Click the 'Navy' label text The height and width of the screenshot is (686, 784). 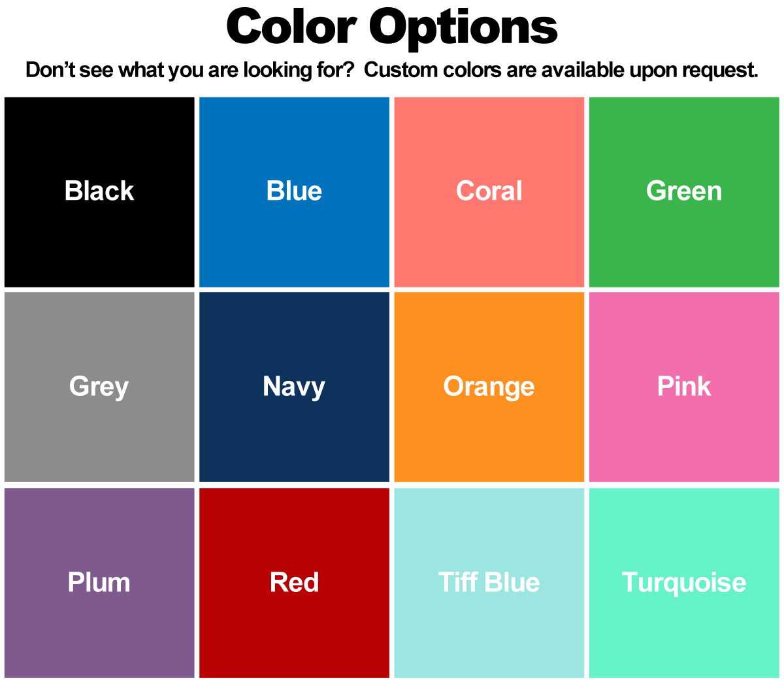294,386
